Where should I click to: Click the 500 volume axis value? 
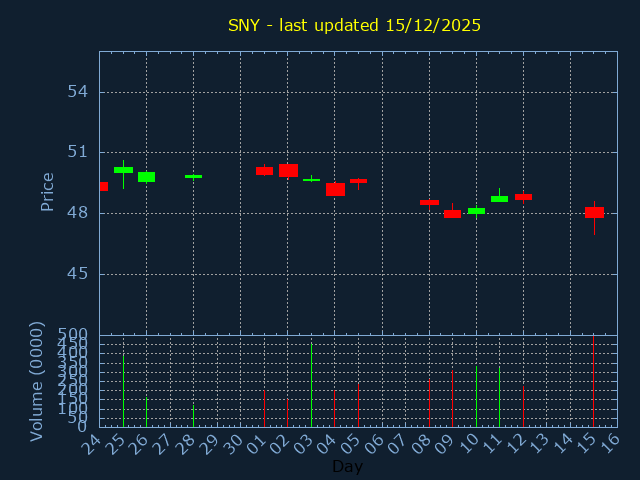(x=72, y=335)
